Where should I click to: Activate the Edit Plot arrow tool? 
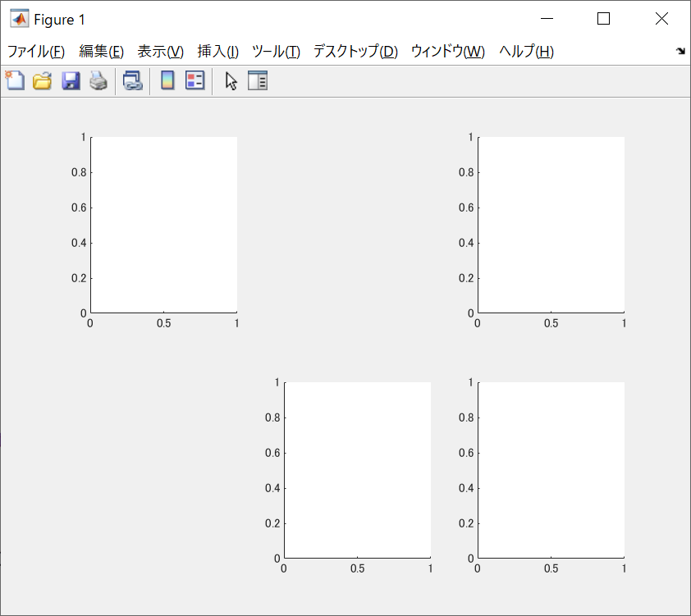231,81
